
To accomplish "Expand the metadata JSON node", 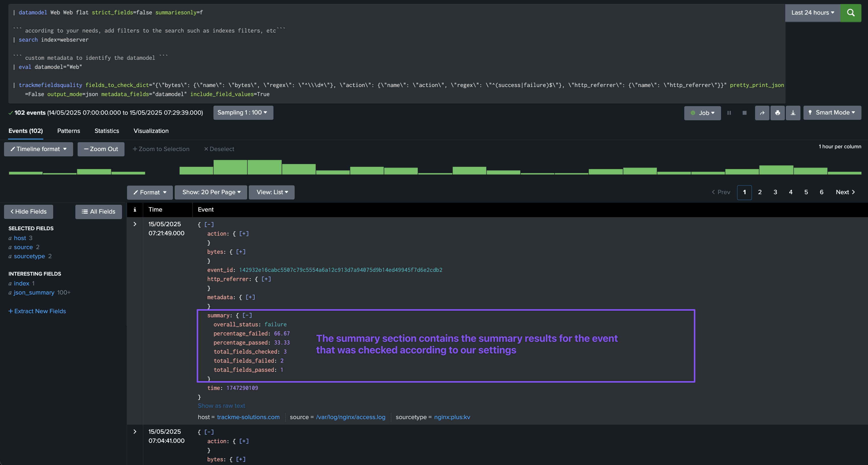I will pos(250,297).
